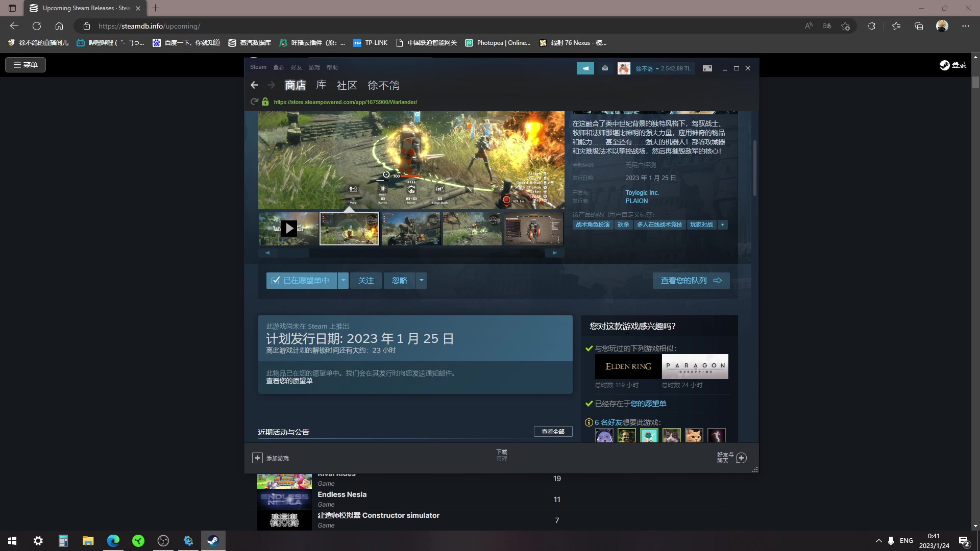This screenshot has width=980, height=551.
Task: Click the browser home button
Action: coord(59,26)
